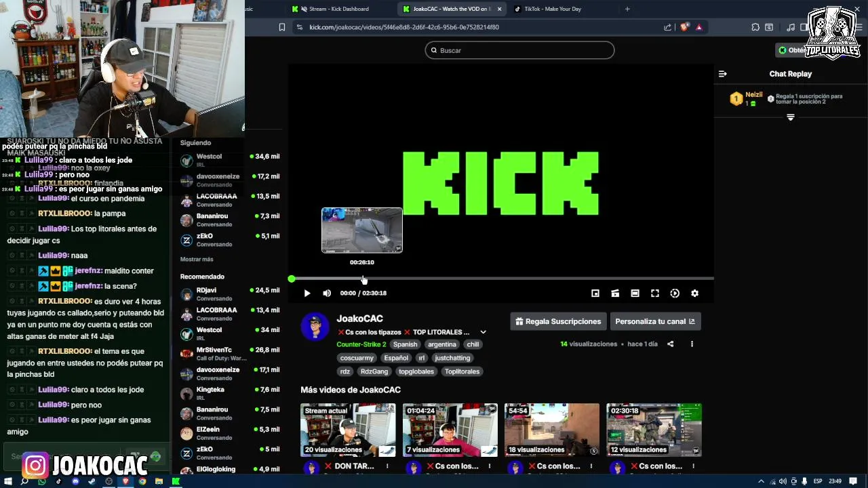Open Steam from the taskbar
The width and height of the screenshot is (868, 488).
coord(92,481)
